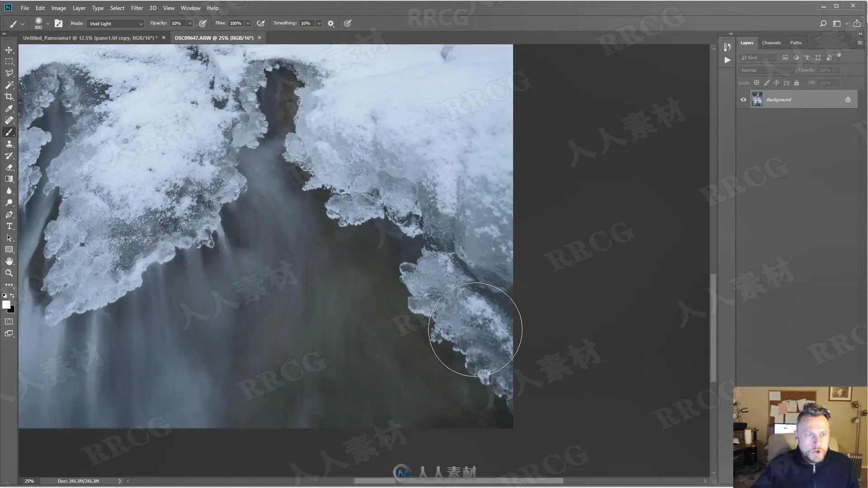Image resolution: width=868 pixels, height=488 pixels.
Task: Expand the brush Opacity dropdown arrow
Action: pos(190,23)
